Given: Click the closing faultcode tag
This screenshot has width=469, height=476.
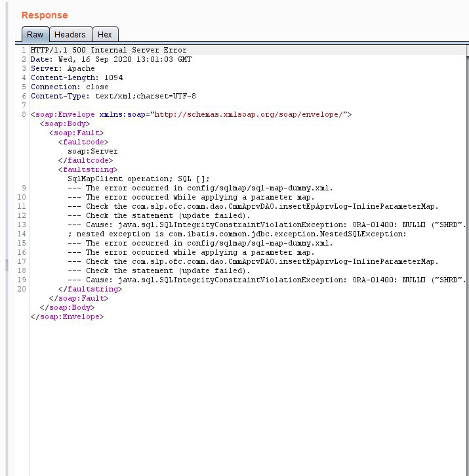Looking at the screenshot, I should (85, 160).
